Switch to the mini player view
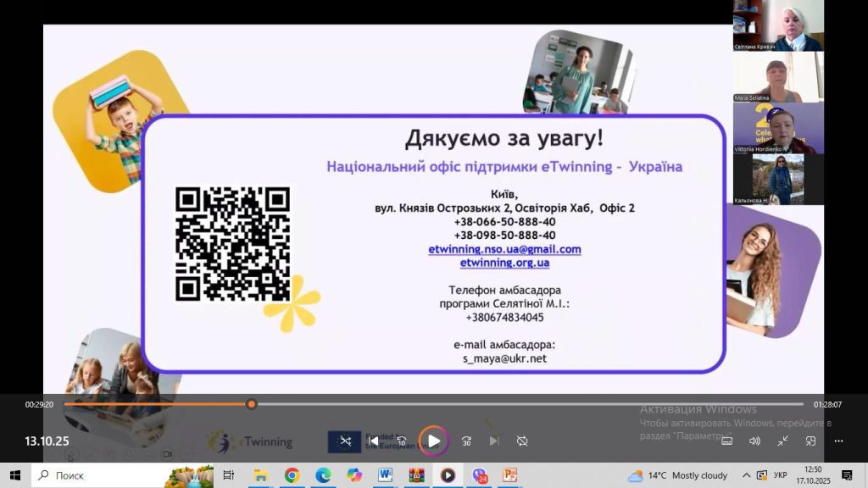 pos(810,441)
